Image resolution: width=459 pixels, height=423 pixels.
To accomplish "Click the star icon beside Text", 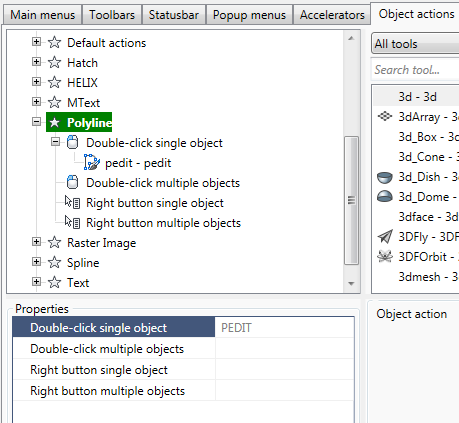I will 54,282.
